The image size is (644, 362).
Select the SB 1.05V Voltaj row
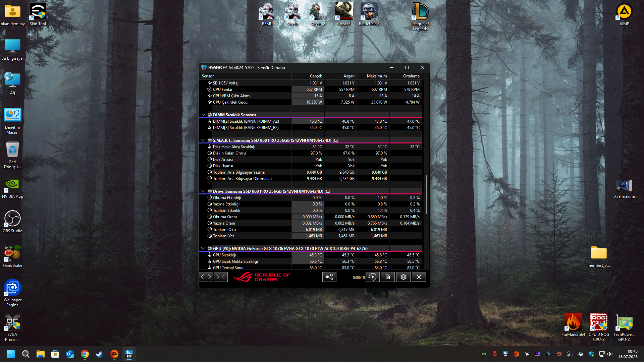310,83
